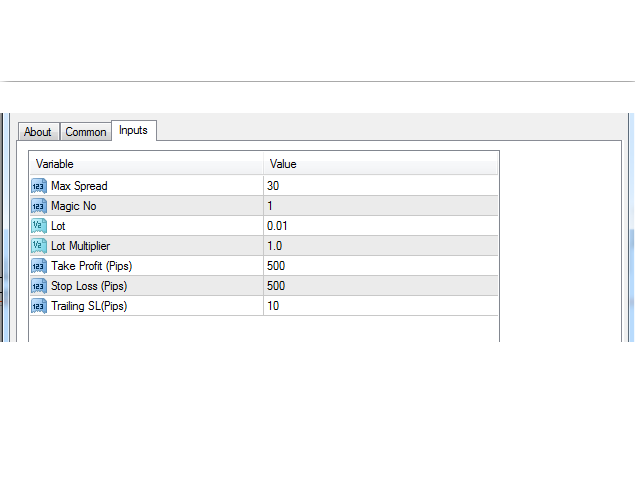Click the Stop Loss (Pips) integer icon
The height and width of the screenshot is (480, 640).
tap(39, 286)
